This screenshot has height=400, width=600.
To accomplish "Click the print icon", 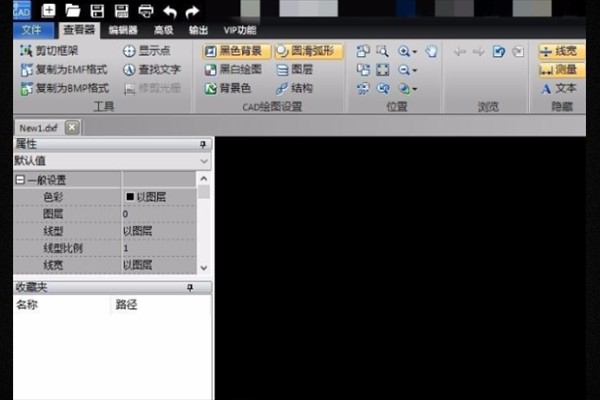I will [146, 11].
